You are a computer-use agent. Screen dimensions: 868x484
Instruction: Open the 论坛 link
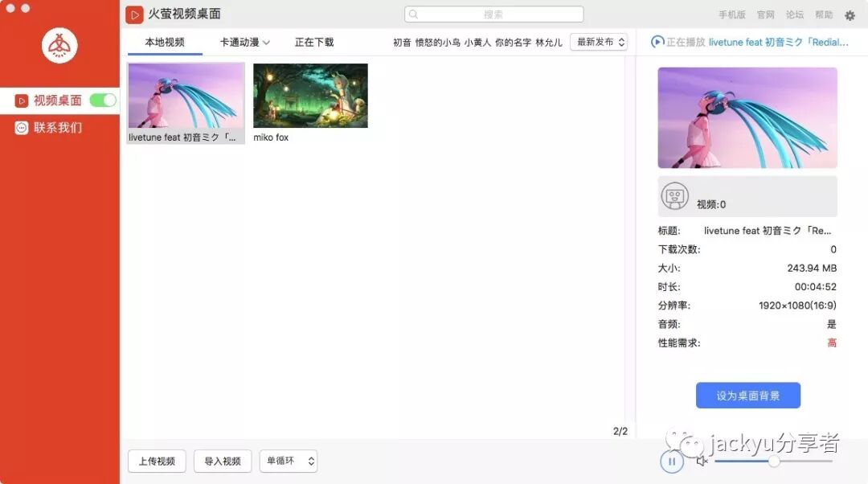click(x=795, y=15)
